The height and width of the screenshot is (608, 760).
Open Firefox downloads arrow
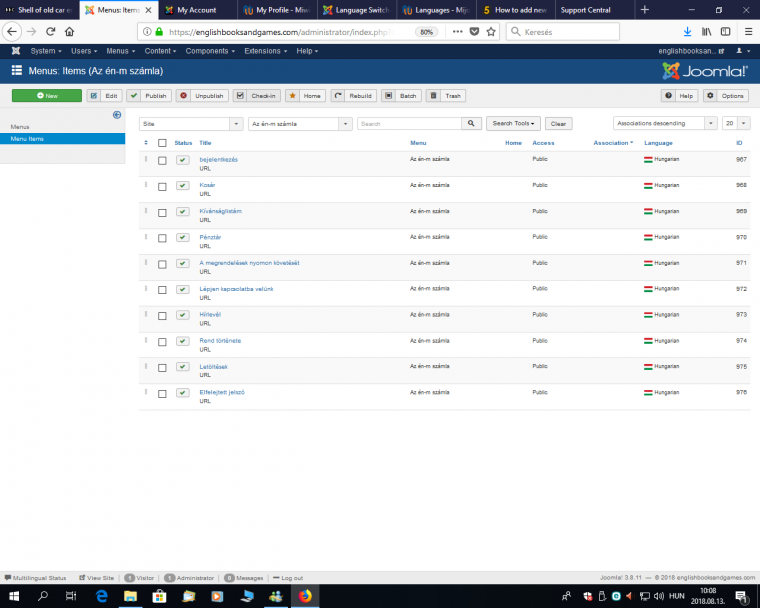pos(687,32)
